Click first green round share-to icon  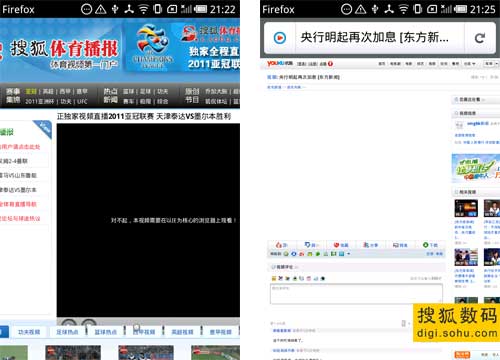(286, 254)
